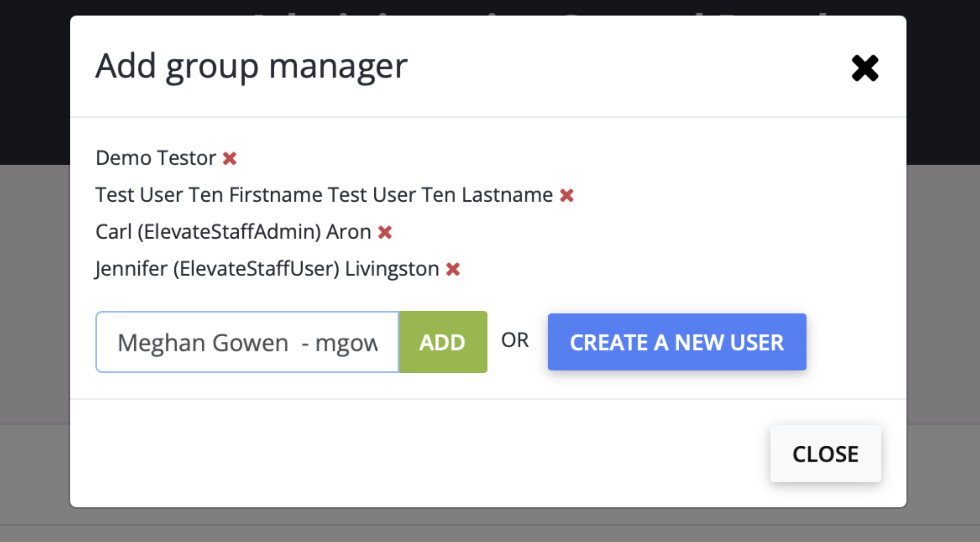Click dark header backdrop left of dialog

(35, 83)
